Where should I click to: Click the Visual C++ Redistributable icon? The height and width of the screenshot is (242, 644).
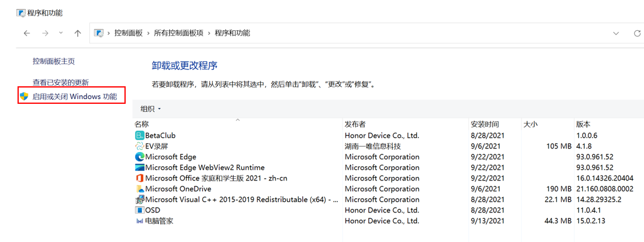[x=140, y=200]
